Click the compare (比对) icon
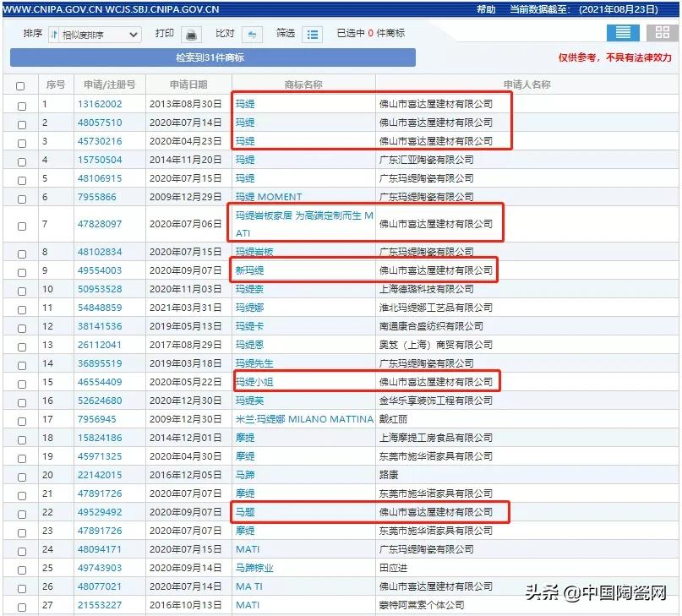Screen dimensions: 682x616 252,35
